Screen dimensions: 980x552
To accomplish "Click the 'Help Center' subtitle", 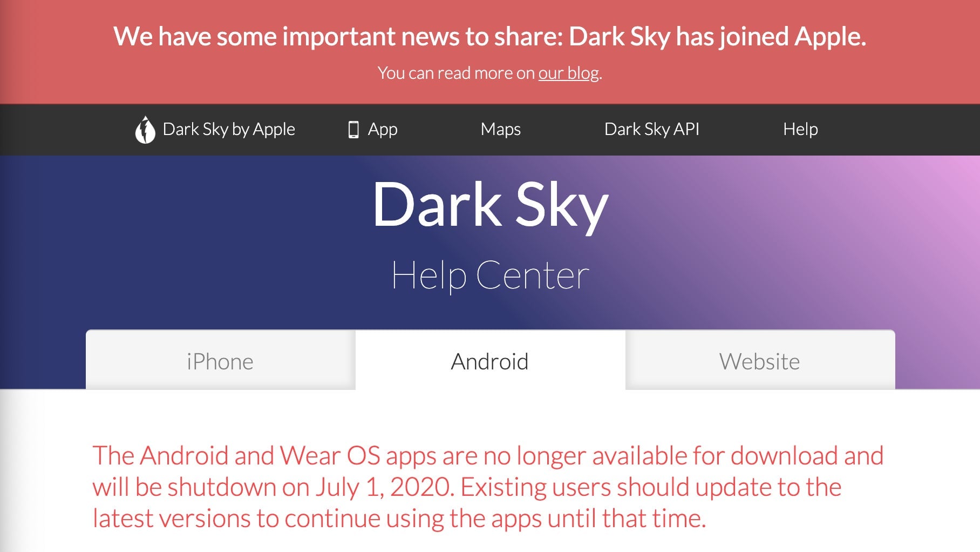I will point(490,275).
